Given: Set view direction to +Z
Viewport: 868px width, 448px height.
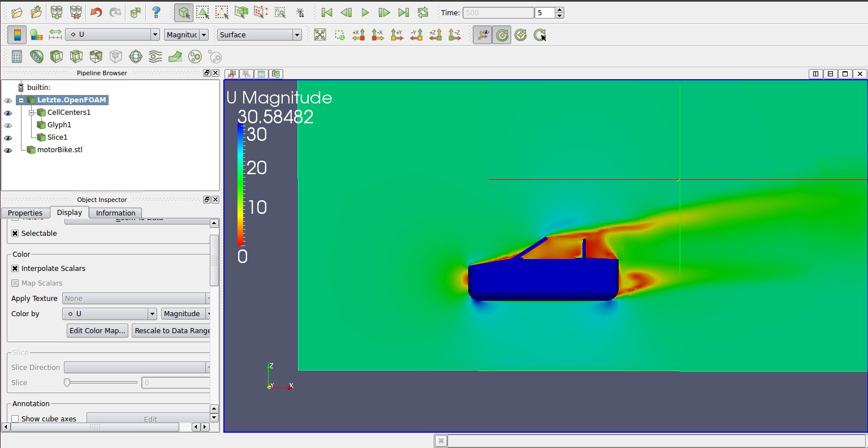Looking at the screenshot, I should click(435, 35).
